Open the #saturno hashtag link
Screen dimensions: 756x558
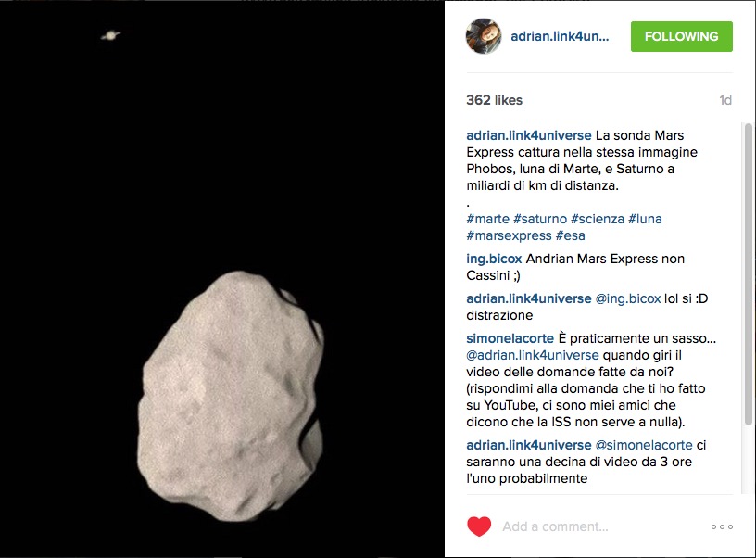point(539,219)
